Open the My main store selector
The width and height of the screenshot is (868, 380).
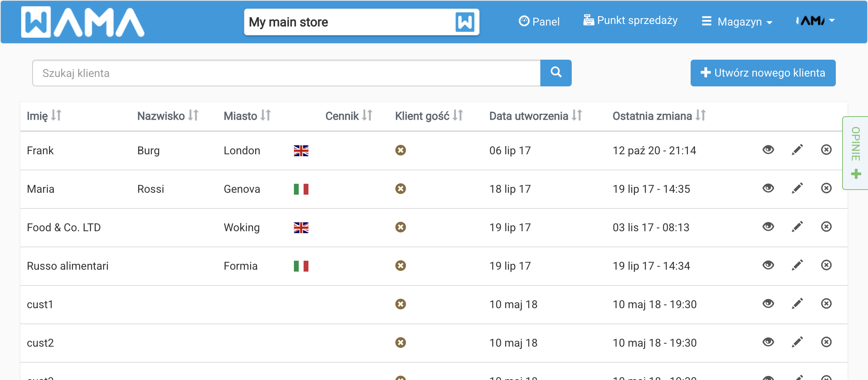[361, 22]
